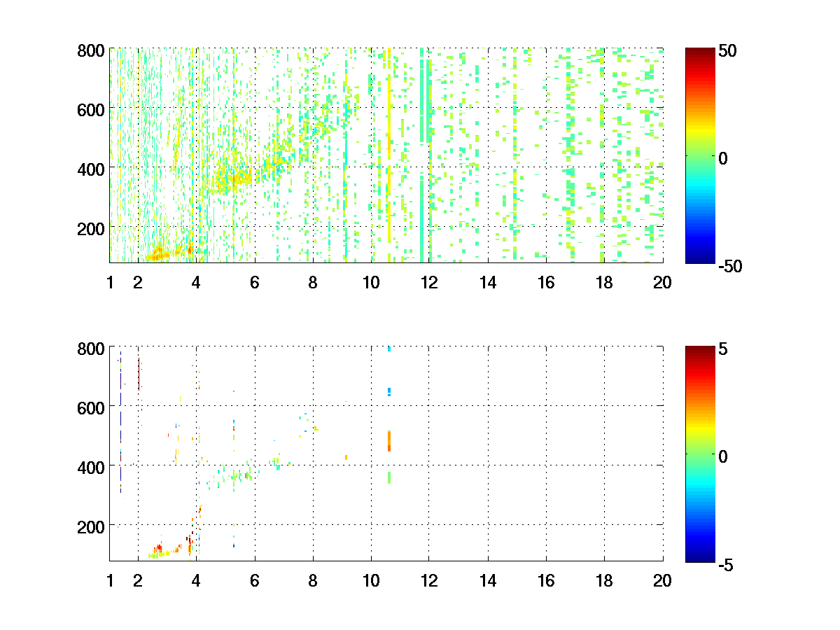Select the colorbar label -5 of the bottom plot
The height and width of the screenshot is (630, 840).
(x=727, y=563)
